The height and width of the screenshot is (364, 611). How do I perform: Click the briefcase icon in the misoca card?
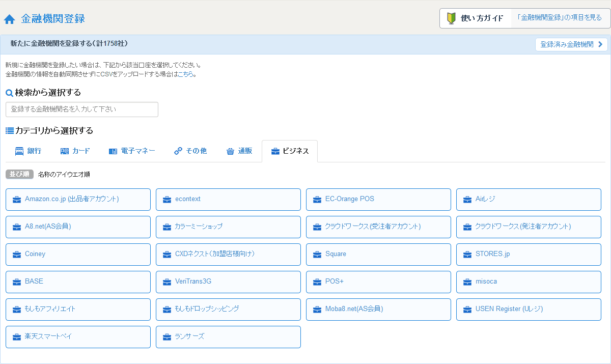(467, 282)
